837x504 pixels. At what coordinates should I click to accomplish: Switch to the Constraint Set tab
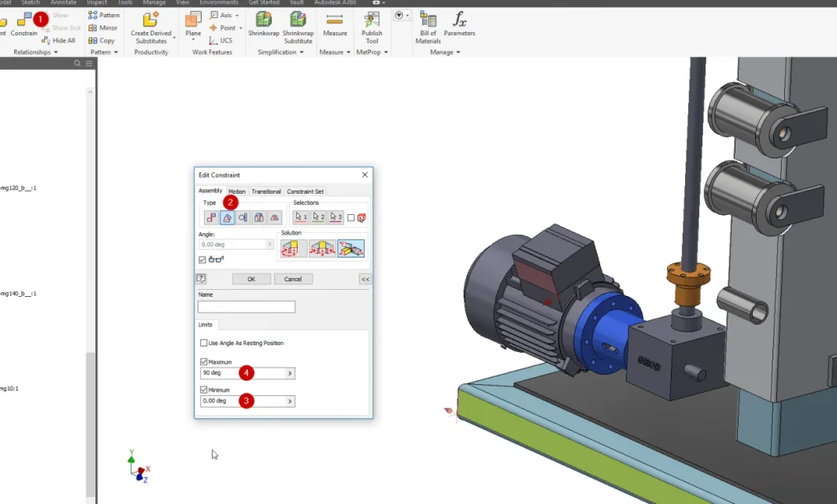[305, 191]
